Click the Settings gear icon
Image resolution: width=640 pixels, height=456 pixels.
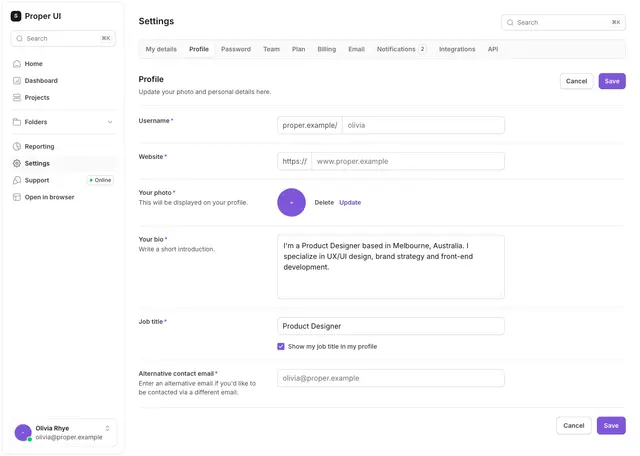click(17, 163)
